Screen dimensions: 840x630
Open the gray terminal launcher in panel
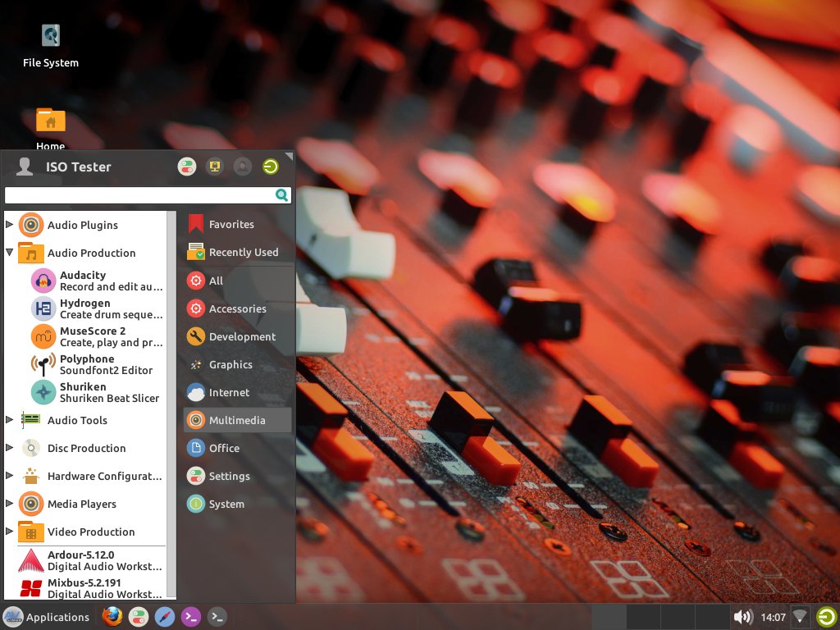coord(217,617)
